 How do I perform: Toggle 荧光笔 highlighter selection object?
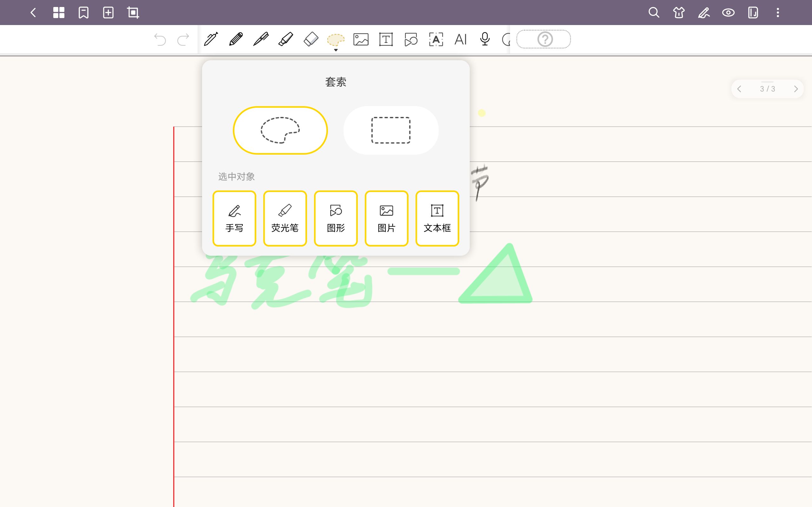click(x=285, y=218)
